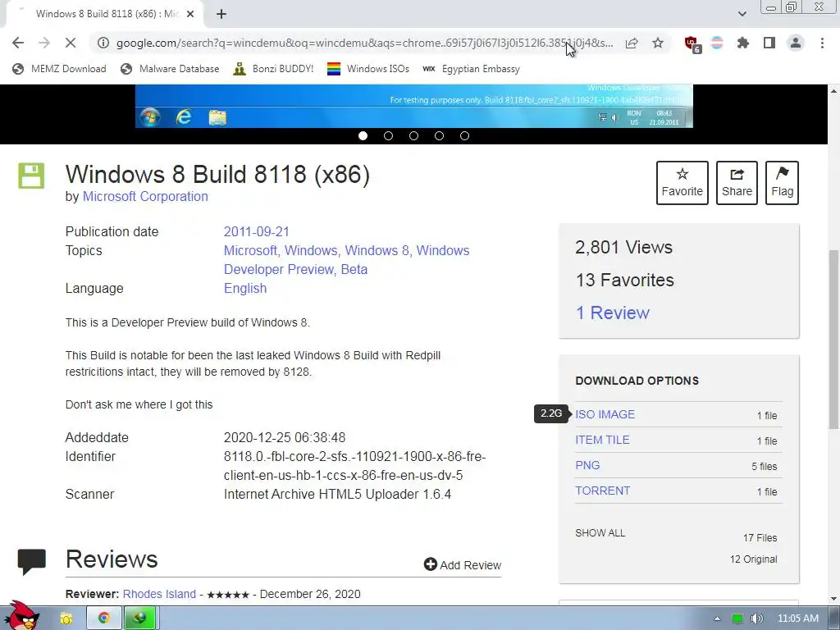
Task: Click the 11:05 AM taskbar clock
Action: [x=797, y=619]
